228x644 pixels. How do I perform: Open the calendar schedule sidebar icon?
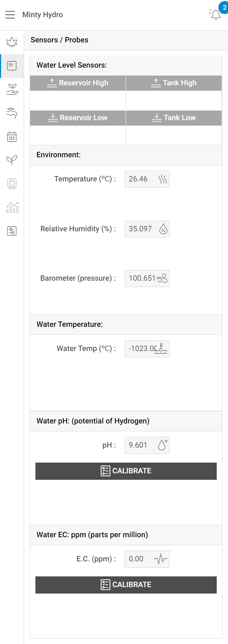tap(12, 137)
